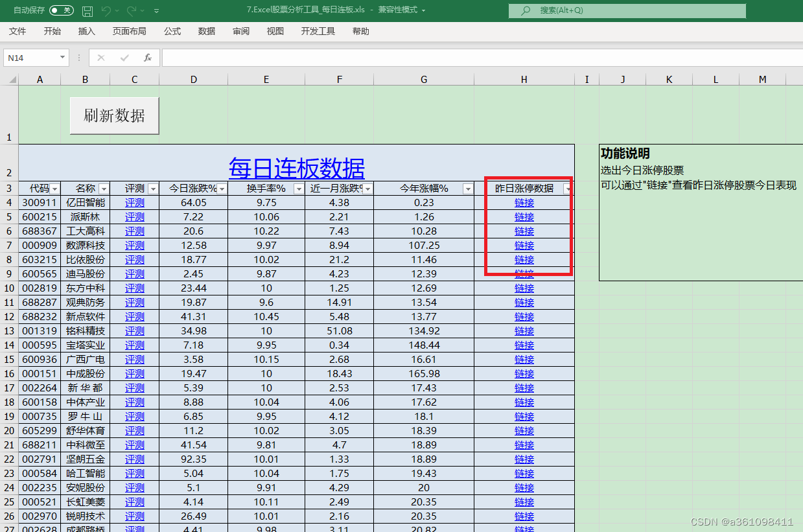
Task: Click the 评测 link for 亿田智能
Action: (135, 202)
